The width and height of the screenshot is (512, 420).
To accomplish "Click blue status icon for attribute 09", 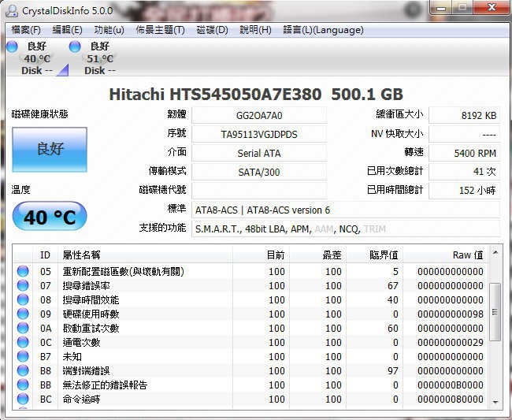I will [23, 314].
